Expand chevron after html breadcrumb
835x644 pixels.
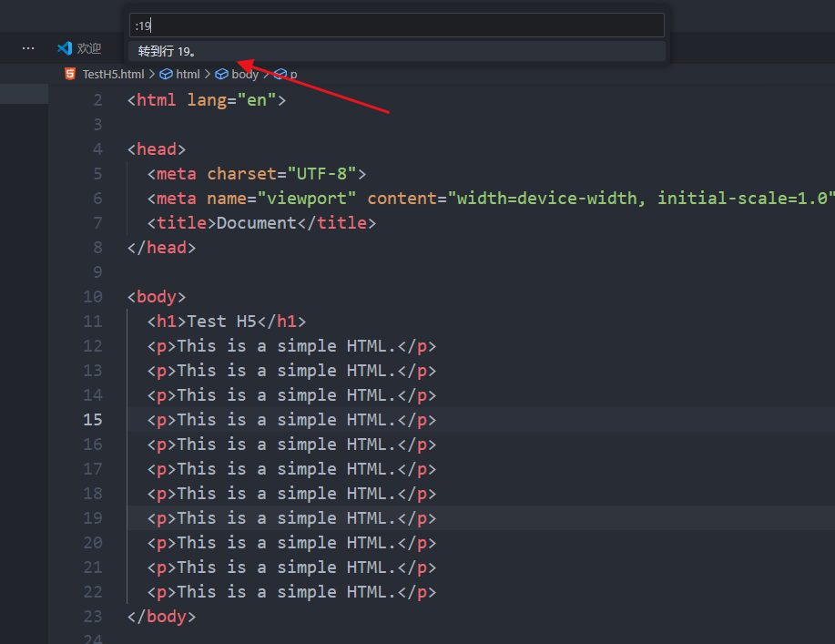coord(208,74)
